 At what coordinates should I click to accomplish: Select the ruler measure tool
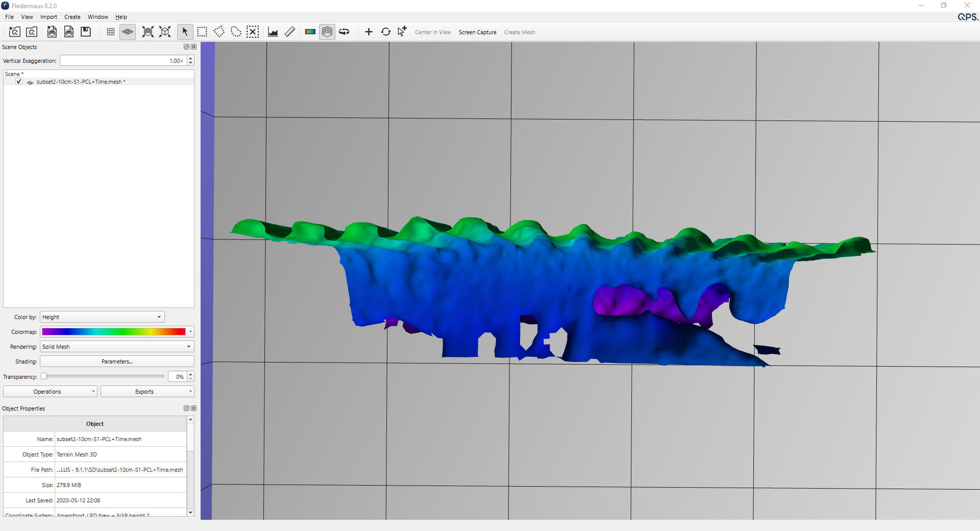tap(290, 32)
